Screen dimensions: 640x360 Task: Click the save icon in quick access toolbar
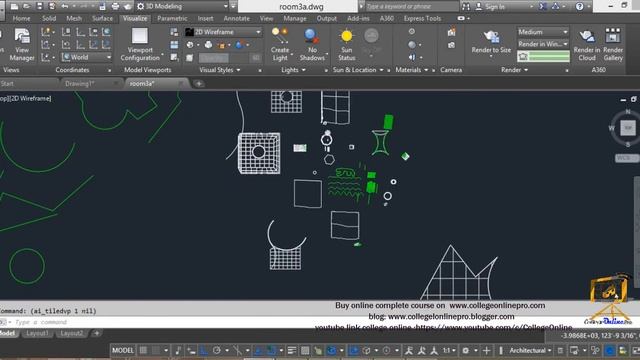pos(40,6)
